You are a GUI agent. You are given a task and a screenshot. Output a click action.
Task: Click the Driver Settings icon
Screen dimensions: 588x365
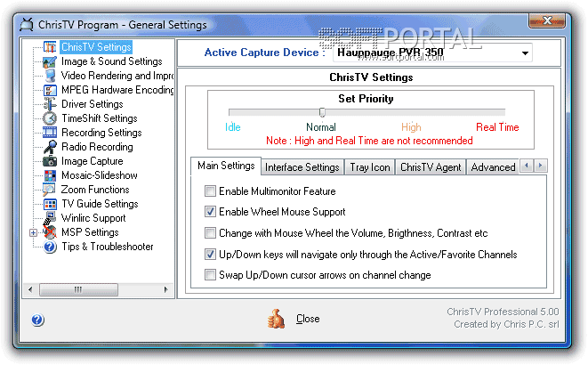[x=50, y=104]
